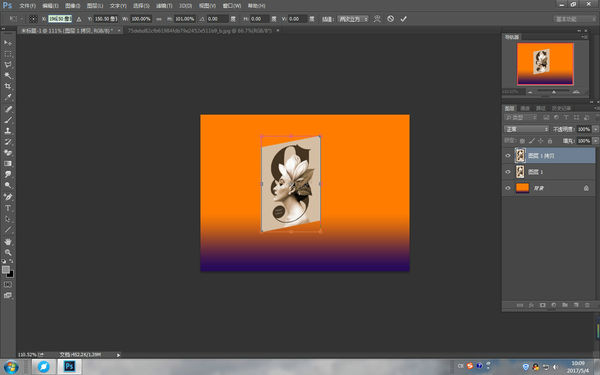
Task: Click the reference point locator grid
Action: pyautogui.click(x=33, y=19)
